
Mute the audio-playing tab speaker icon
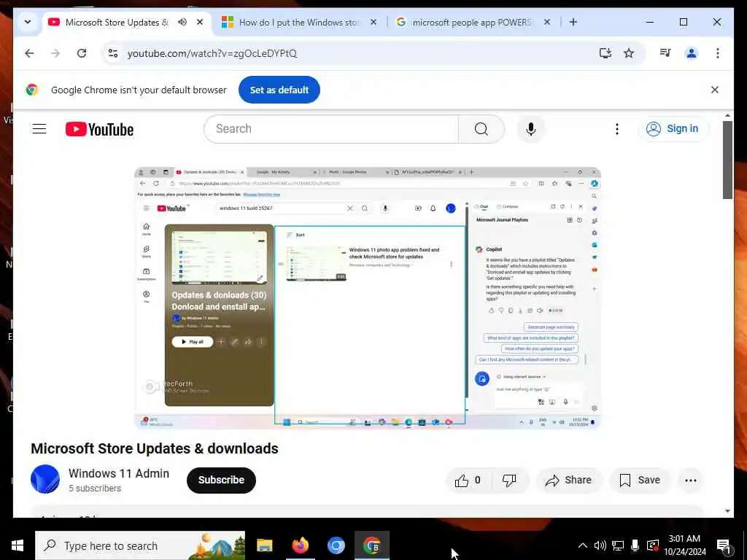(x=182, y=22)
